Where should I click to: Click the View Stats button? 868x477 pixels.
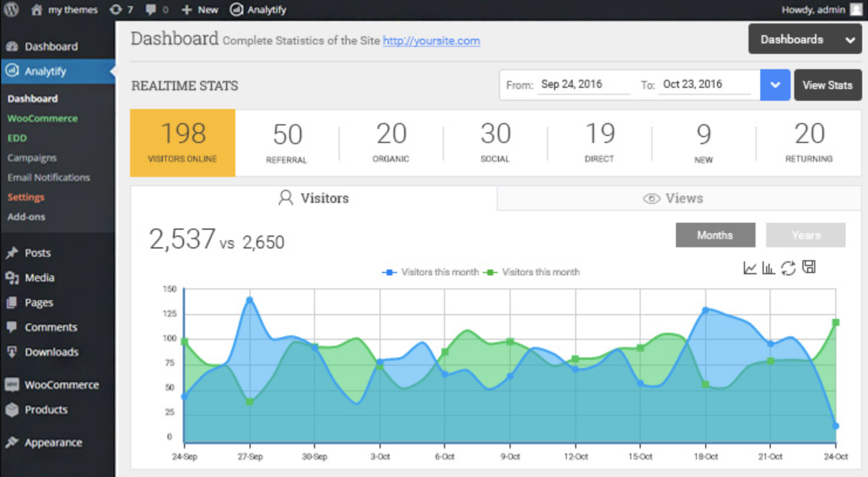(x=828, y=85)
